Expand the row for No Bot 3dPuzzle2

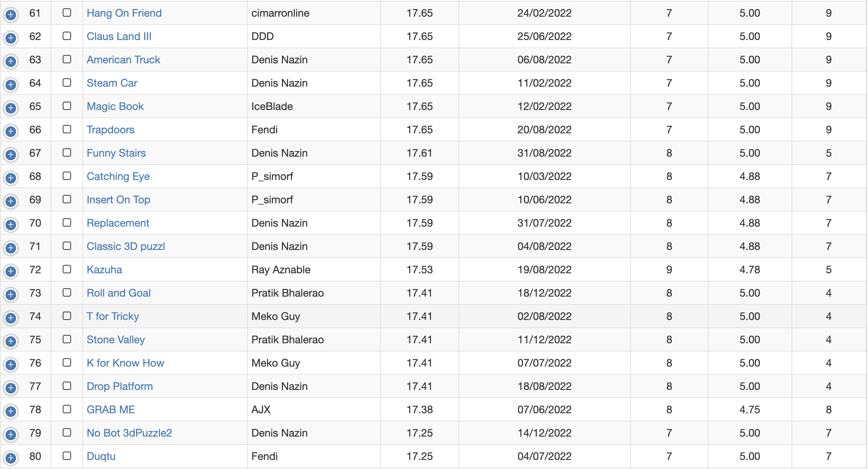tap(11, 434)
